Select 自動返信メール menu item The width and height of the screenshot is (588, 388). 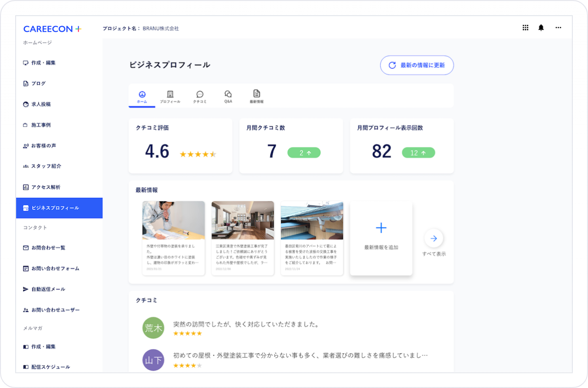click(x=48, y=289)
